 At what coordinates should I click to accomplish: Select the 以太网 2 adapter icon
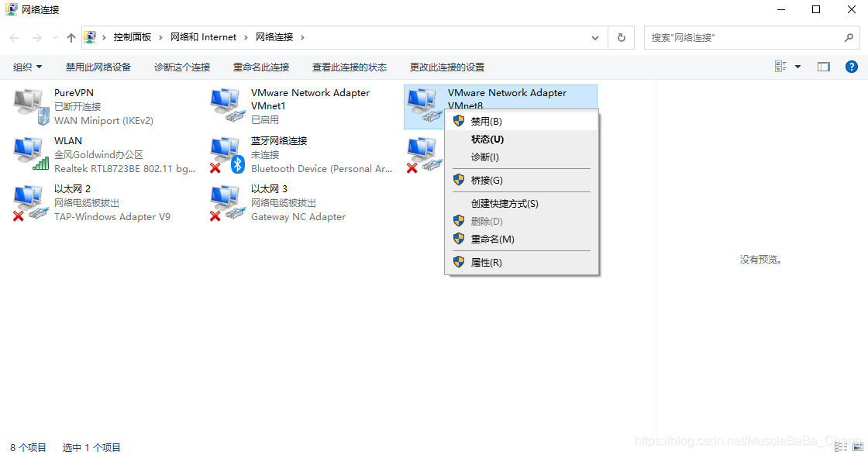click(31, 202)
